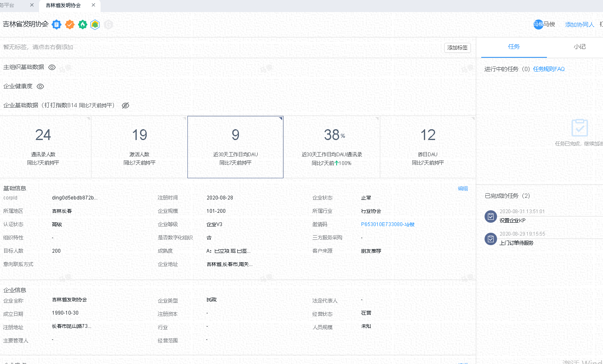Open the 任务规则FAQ link
Screen dimensions: 603x364
tap(549, 69)
